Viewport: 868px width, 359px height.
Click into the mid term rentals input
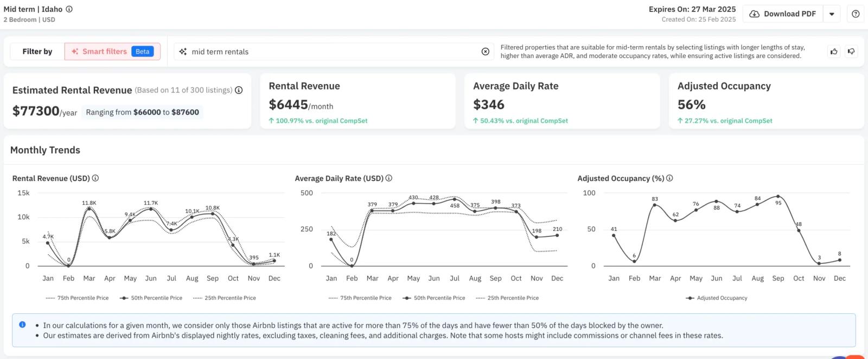334,52
